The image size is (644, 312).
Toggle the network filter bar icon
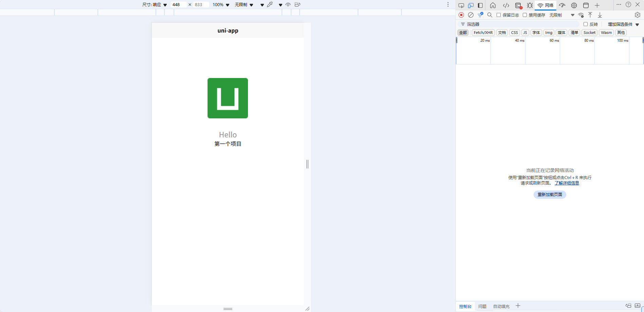(x=480, y=15)
